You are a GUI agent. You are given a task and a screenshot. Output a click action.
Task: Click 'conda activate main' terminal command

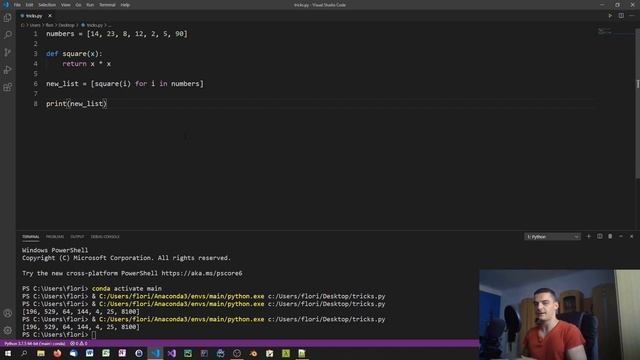pos(127,289)
